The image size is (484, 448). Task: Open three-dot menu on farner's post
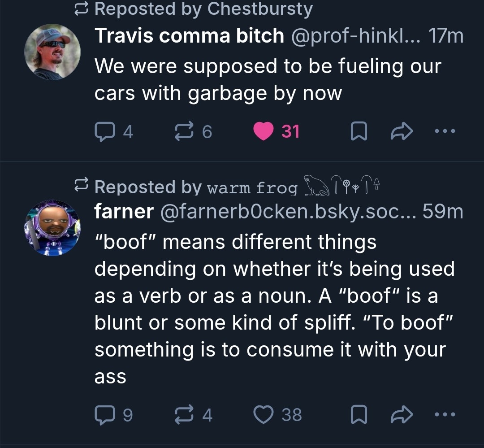[x=445, y=415]
